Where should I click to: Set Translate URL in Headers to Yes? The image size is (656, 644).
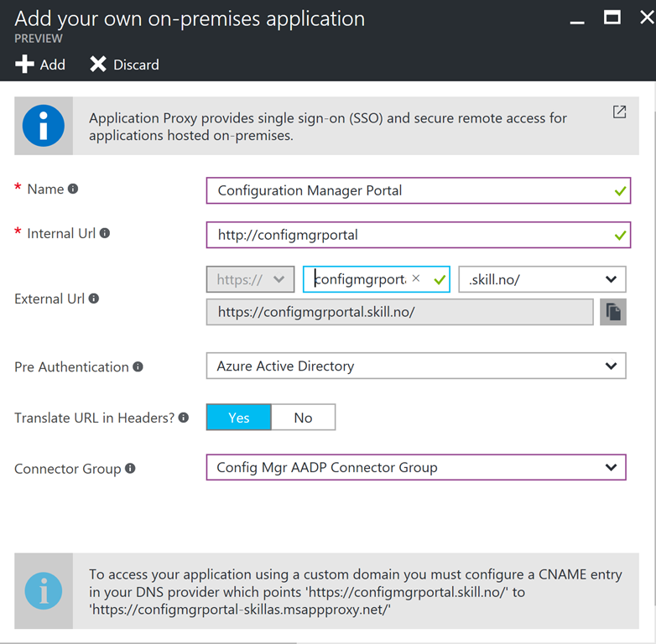[239, 418]
